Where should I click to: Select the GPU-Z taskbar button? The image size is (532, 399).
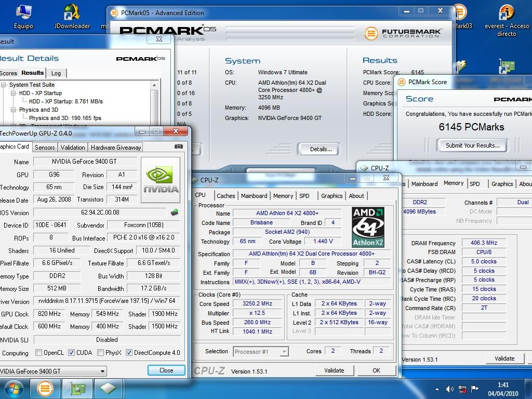pyautogui.click(x=77, y=389)
